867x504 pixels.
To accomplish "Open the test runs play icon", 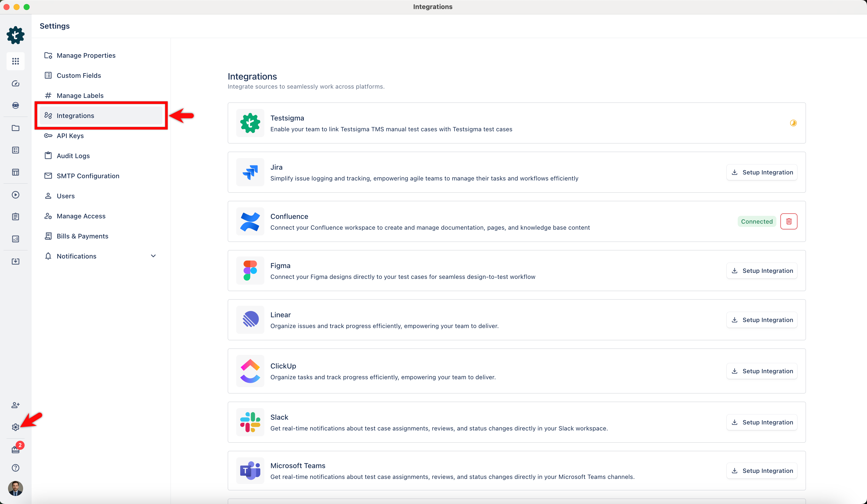I will (x=16, y=195).
